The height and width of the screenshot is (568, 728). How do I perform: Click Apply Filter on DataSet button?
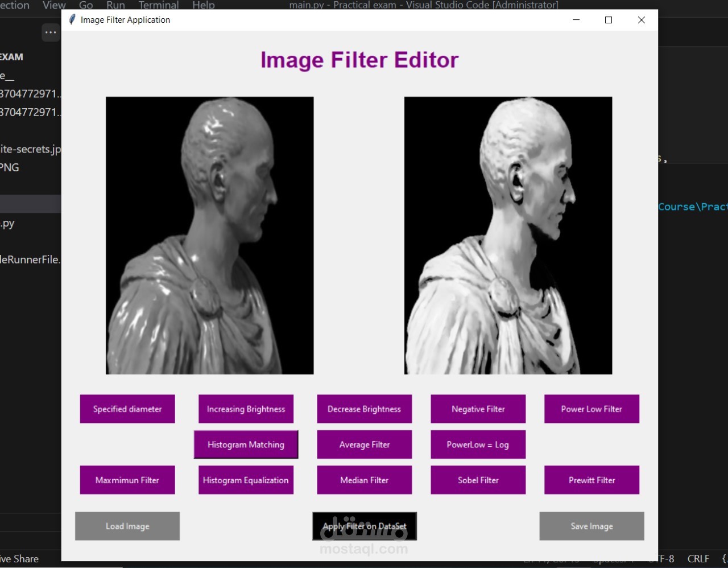pos(365,526)
